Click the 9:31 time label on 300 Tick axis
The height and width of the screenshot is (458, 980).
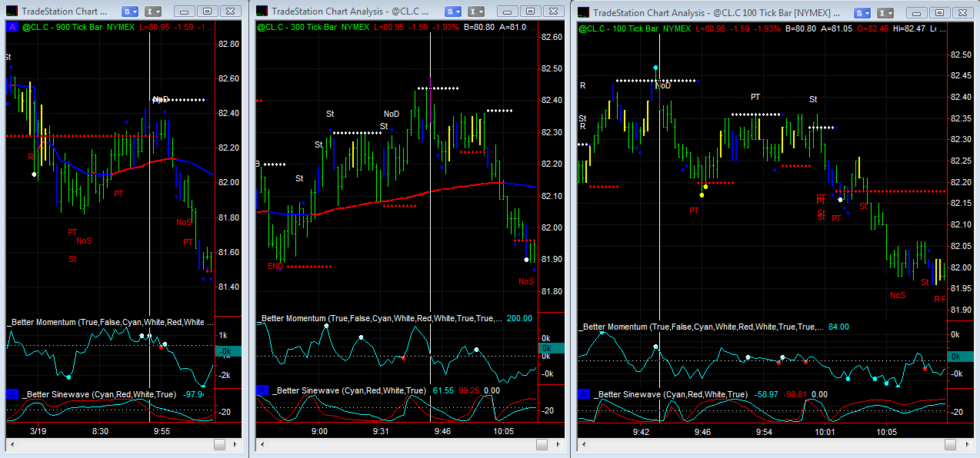point(382,431)
